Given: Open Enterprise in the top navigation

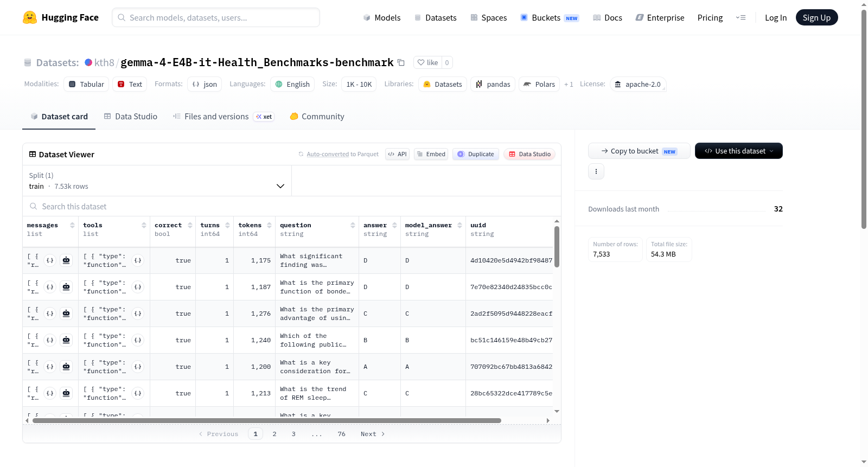Looking at the screenshot, I should (660, 17).
